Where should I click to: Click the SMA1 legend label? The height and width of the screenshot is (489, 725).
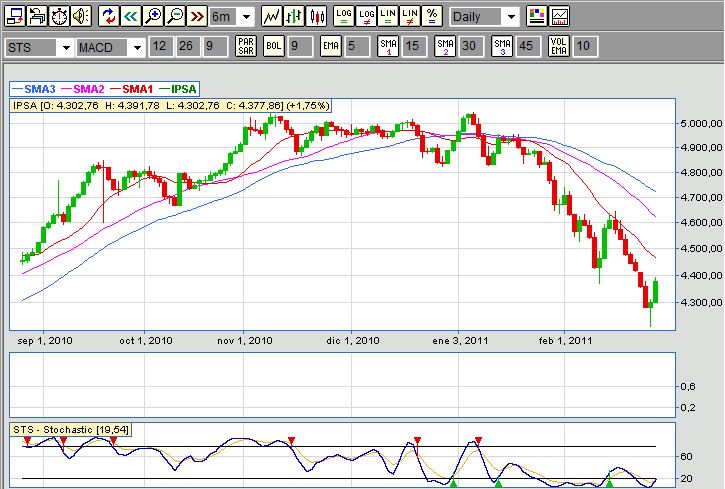[138, 89]
